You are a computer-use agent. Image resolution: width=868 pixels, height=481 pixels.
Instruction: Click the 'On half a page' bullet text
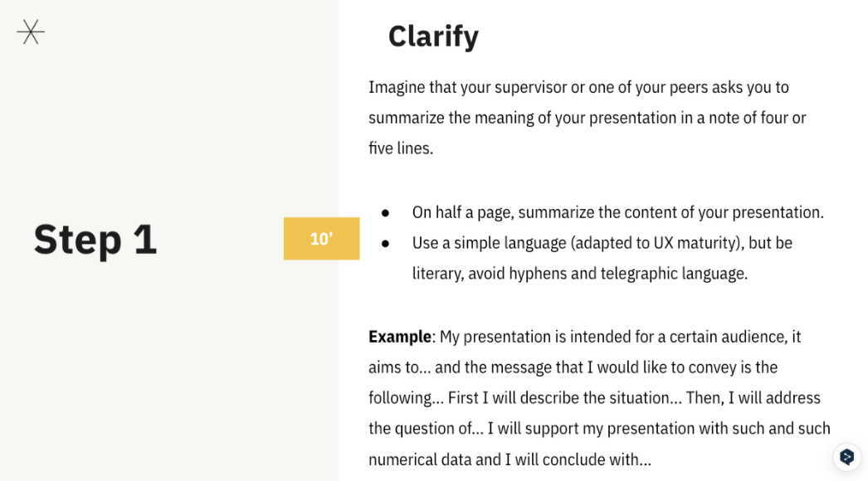coord(617,212)
